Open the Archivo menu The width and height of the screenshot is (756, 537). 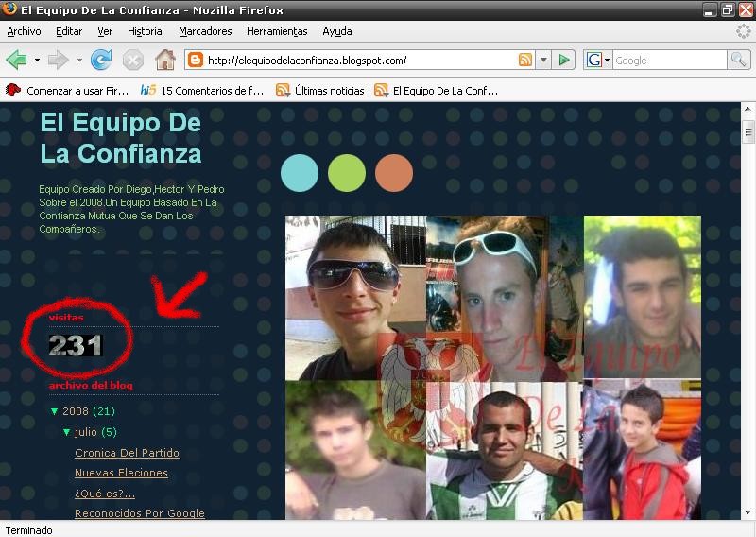[x=25, y=31]
